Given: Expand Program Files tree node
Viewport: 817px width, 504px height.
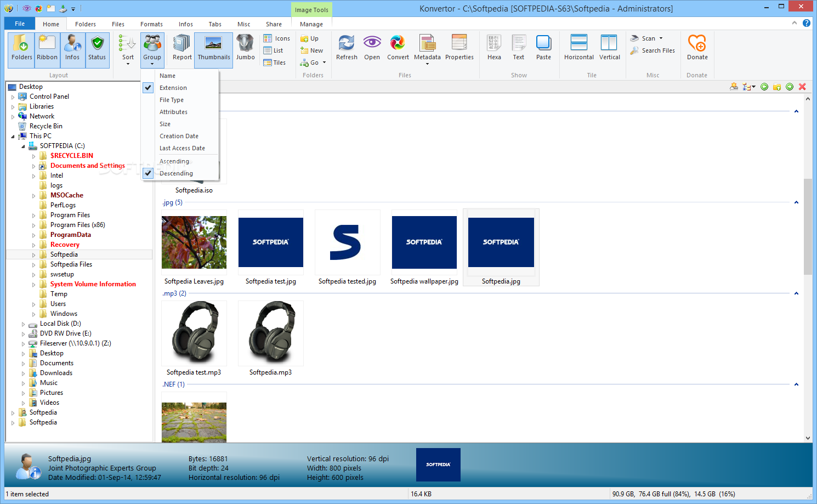Looking at the screenshot, I should pyautogui.click(x=33, y=216).
